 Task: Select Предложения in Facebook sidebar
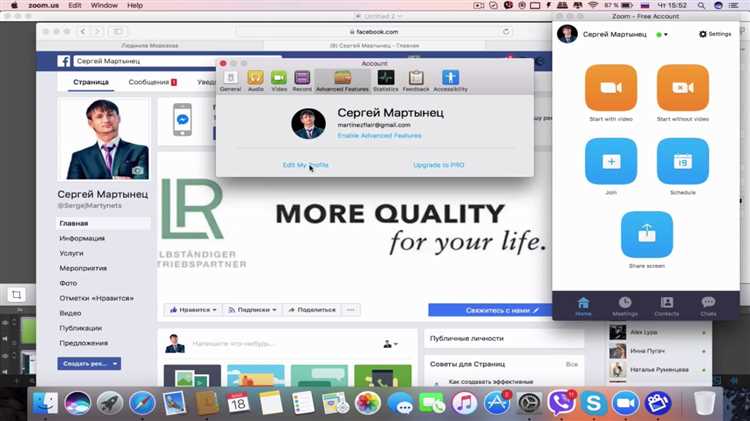(83, 343)
